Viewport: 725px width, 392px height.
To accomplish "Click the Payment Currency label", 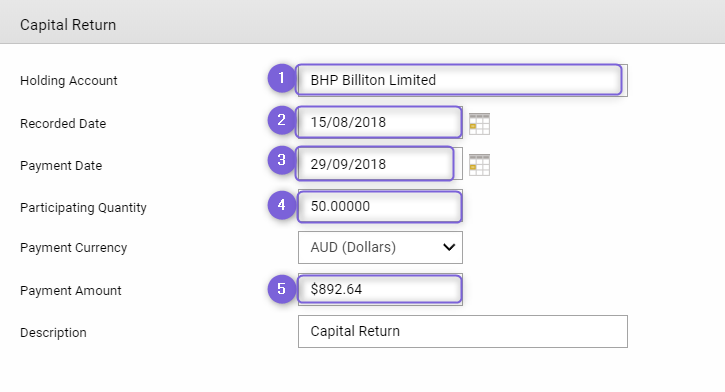I will click(74, 248).
